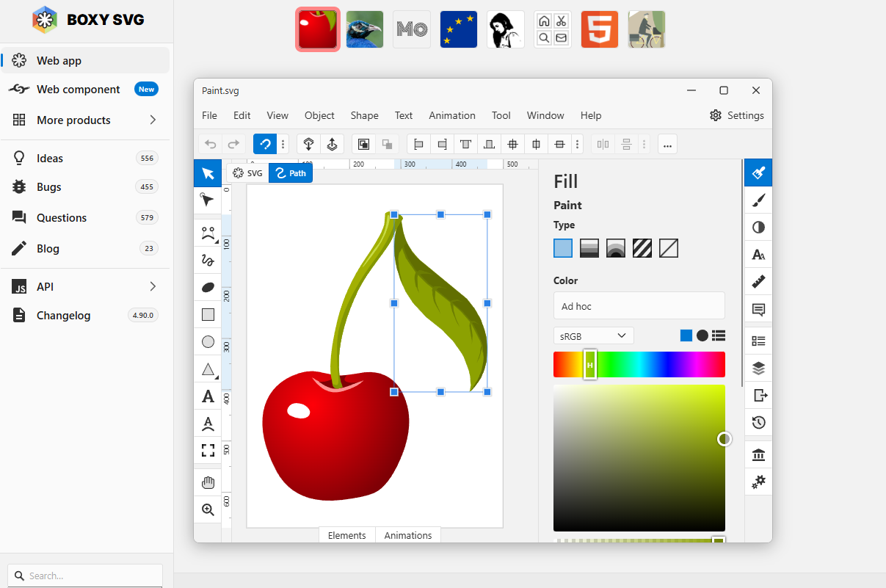Select the Triangle shape tool
Screen dimensions: 886x588
coord(208,369)
